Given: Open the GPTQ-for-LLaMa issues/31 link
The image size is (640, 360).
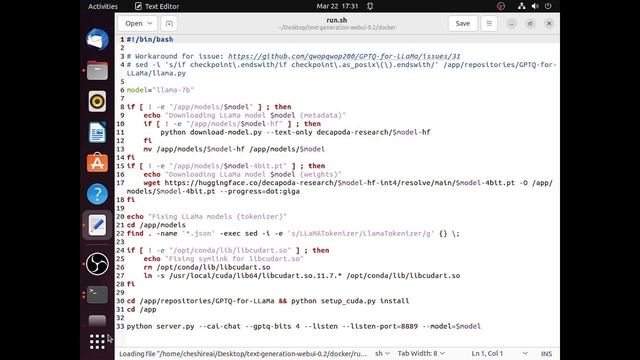Looking at the screenshot, I should click(344, 56).
